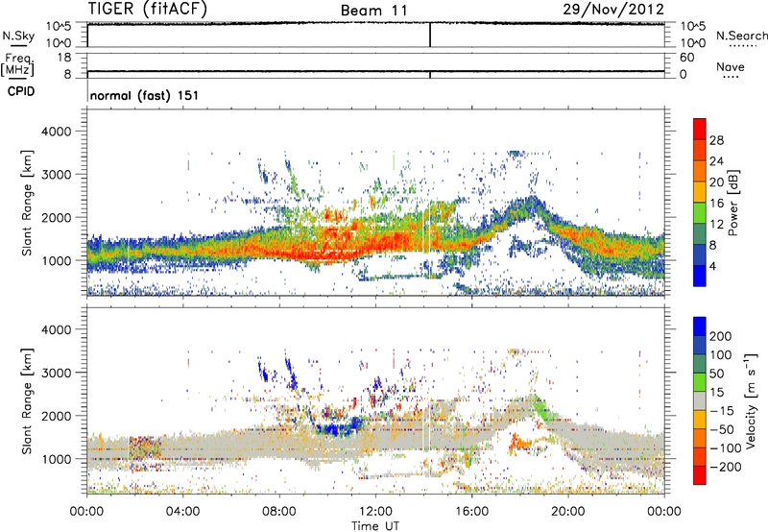Select Slant Range label of power panel
Viewport: 768px width, 532px height.
[27, 203]
